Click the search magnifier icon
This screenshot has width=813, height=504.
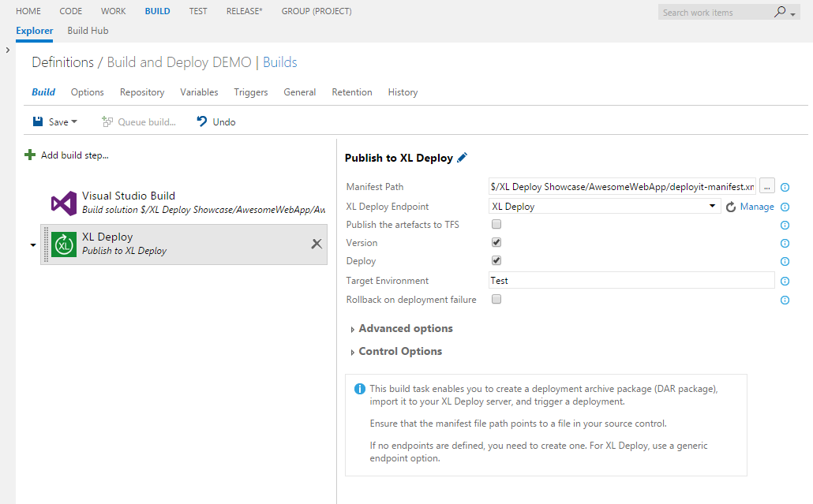coord(780,12)
